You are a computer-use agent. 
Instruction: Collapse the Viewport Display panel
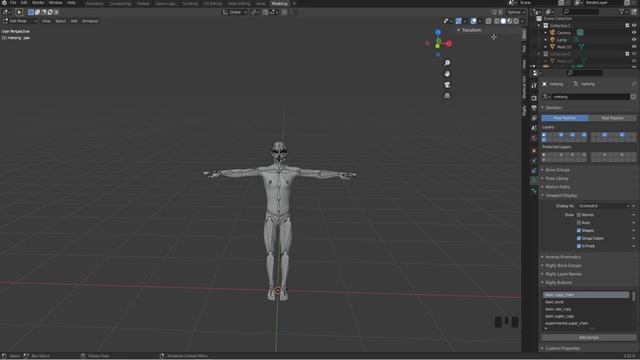pyautogui.click(x=561, y=196)
